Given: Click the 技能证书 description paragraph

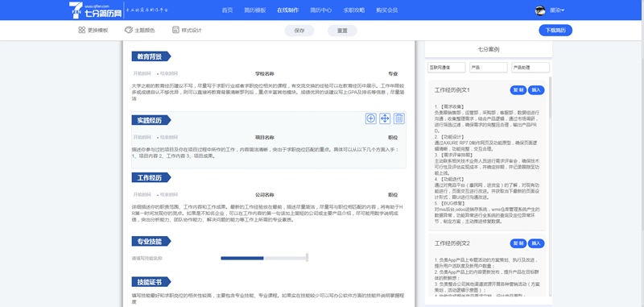Looking at the screenshot, I should (269, 298).
